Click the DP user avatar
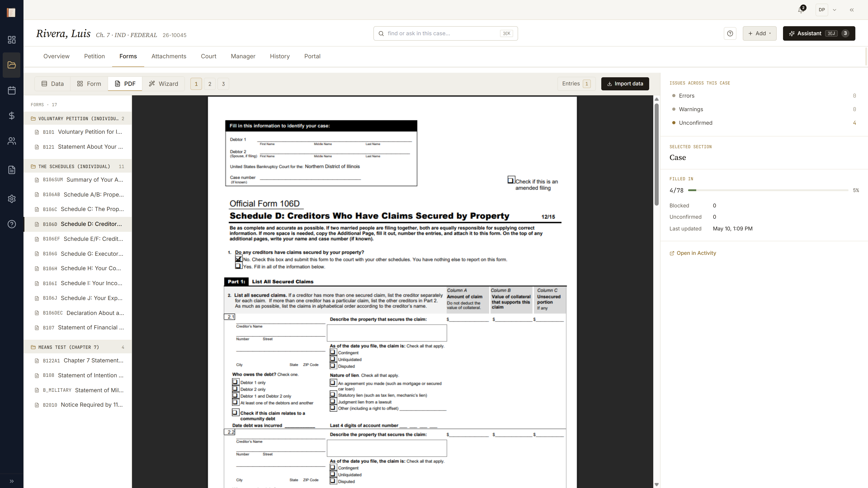This screenshot has height=488, width=868. pos(821,10)
